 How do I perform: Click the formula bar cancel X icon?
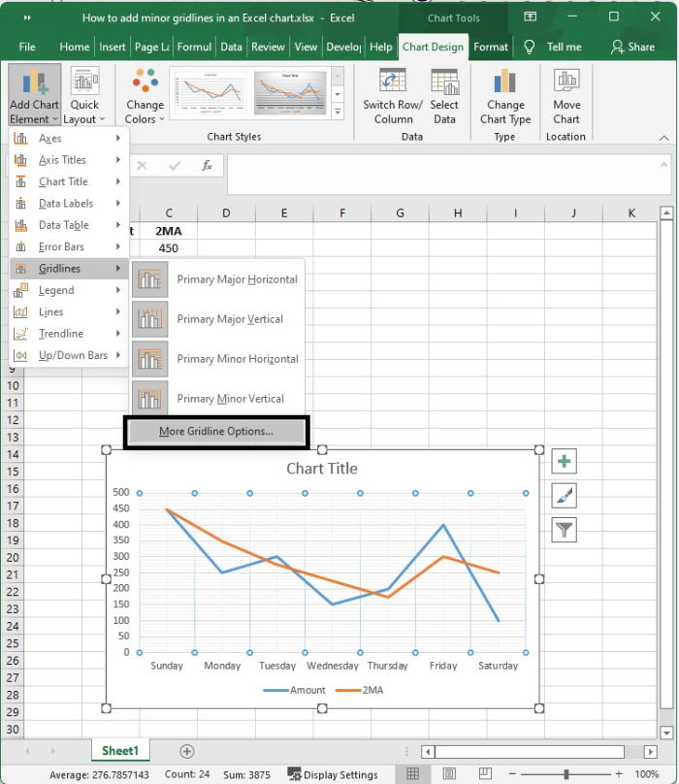coord(142,166)
